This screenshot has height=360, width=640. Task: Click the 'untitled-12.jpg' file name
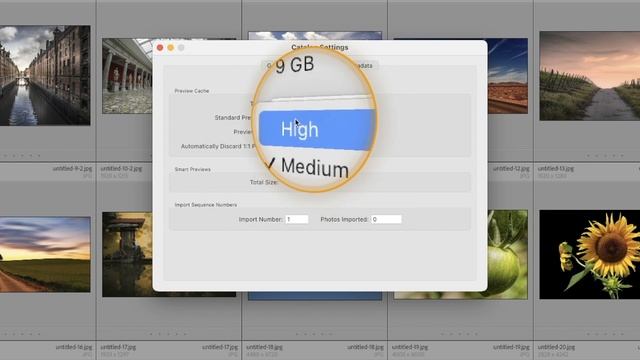tap(511, 168)
